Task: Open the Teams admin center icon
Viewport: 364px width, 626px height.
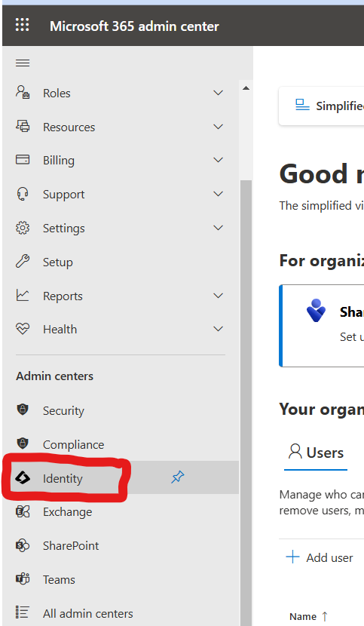Action: tap(23, 579)
